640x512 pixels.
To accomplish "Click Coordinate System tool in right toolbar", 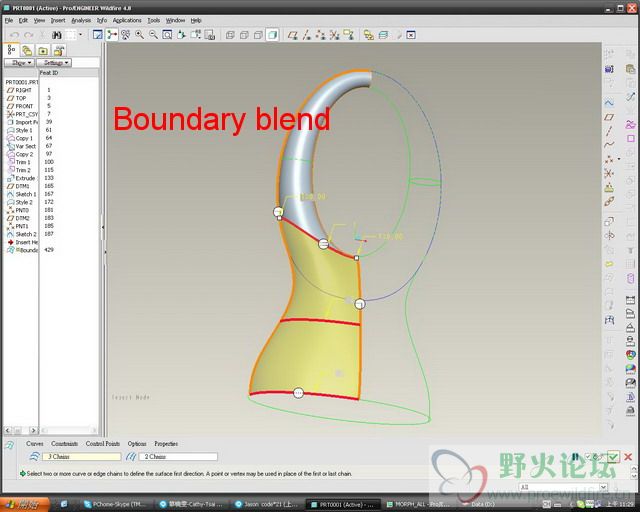I will click(609, 174).
